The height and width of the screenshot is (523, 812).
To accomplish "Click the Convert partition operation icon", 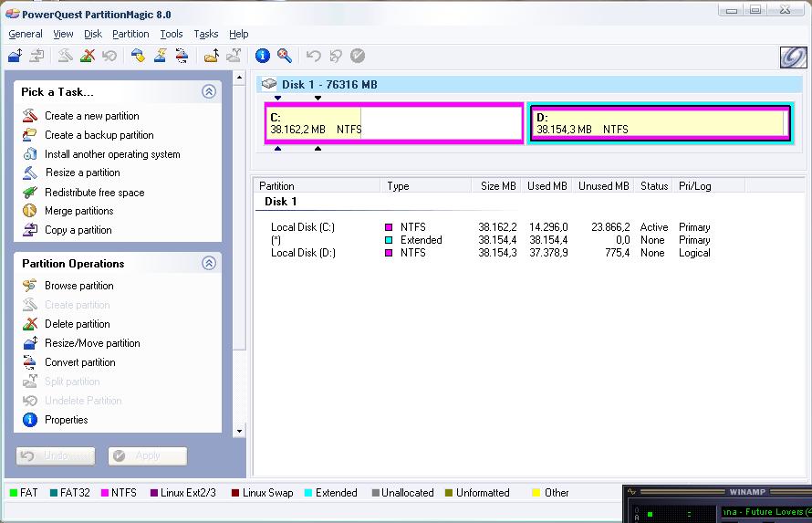I will pyautogui.click(x=30, y=362).
